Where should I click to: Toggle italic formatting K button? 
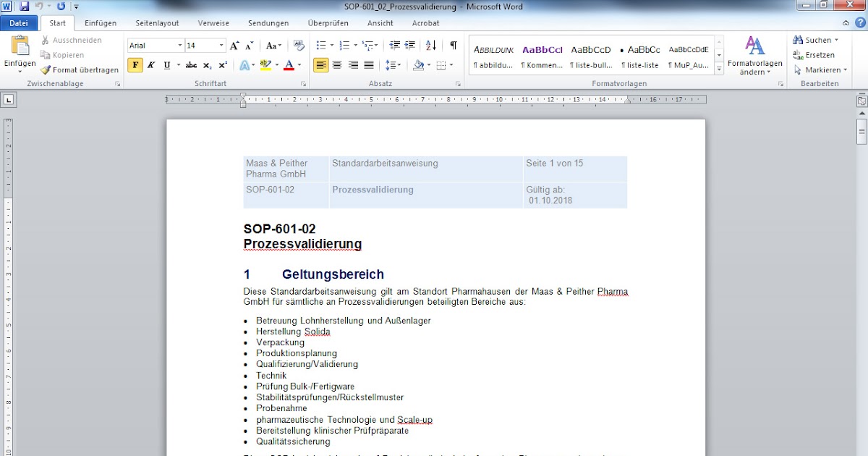point(151,65)
